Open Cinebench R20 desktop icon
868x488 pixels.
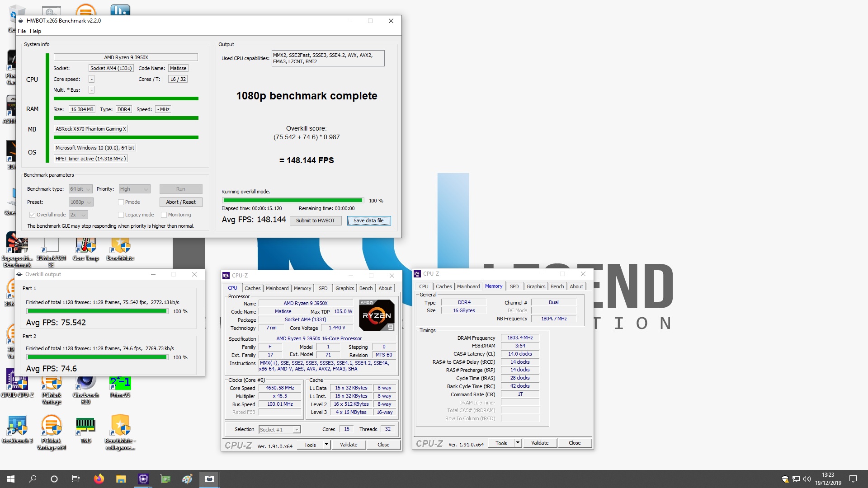(85, 390)
